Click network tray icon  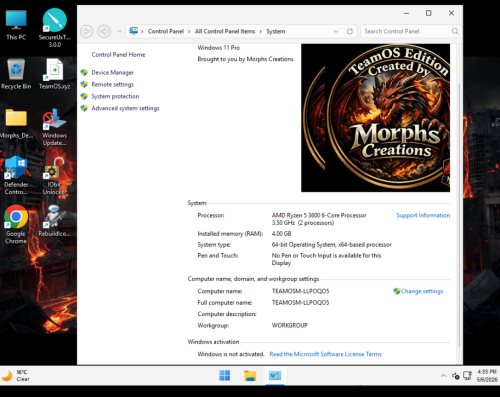[x=467, y=376]
